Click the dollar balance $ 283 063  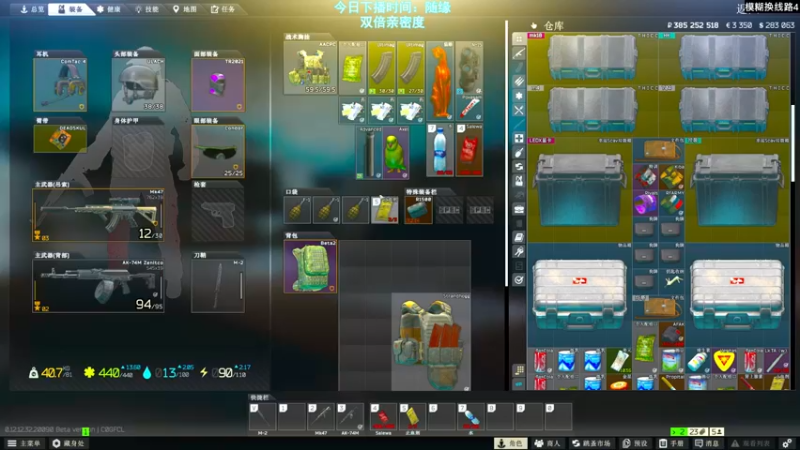777,25
